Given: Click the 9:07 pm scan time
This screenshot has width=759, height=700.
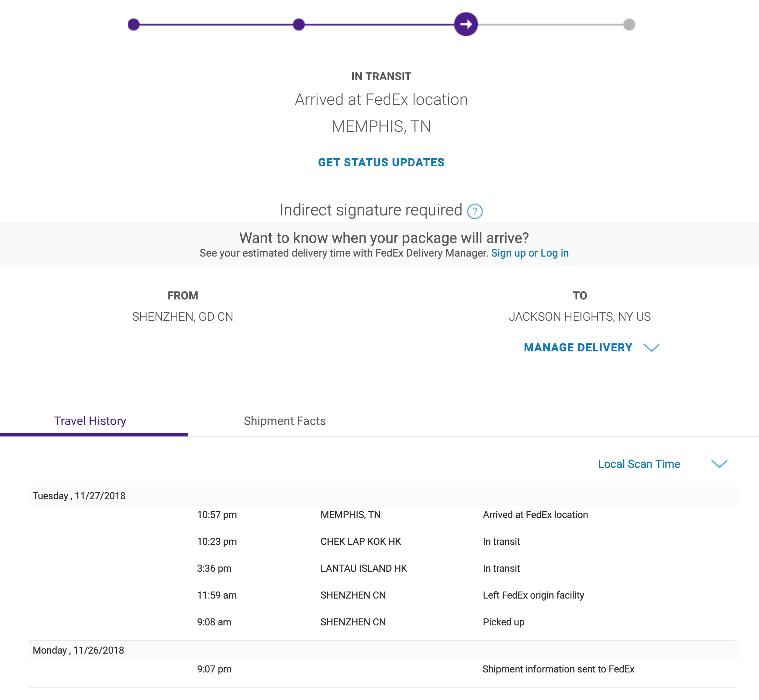Looking at the screenshot, I should 214,669.
